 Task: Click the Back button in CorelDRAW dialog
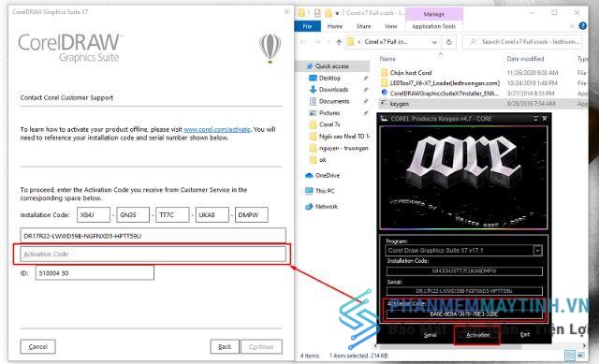[x=225, y=346]
